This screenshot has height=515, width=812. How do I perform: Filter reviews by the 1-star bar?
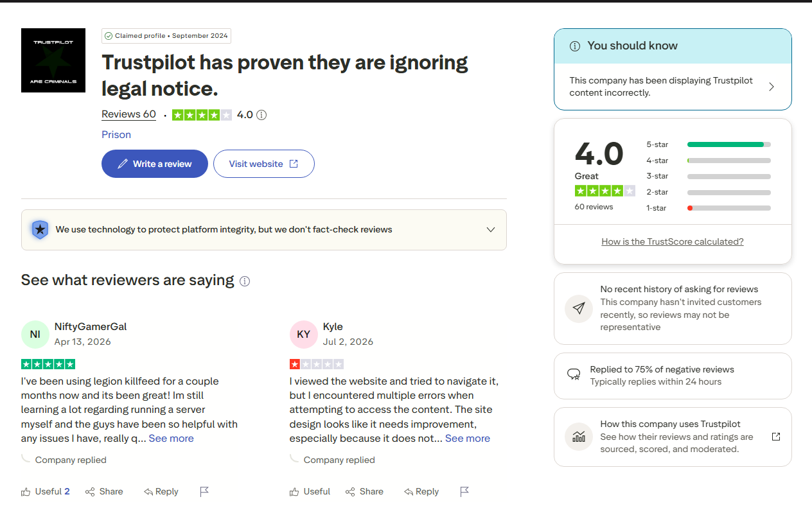click(x=709, y=208)
